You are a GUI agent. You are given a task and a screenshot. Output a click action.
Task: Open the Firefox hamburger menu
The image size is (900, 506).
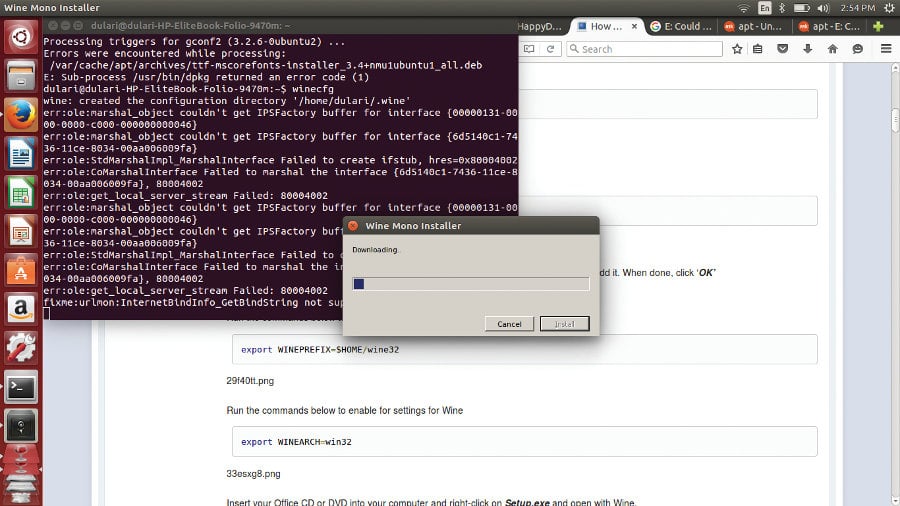pyautogui.click(x=882, y=48)
